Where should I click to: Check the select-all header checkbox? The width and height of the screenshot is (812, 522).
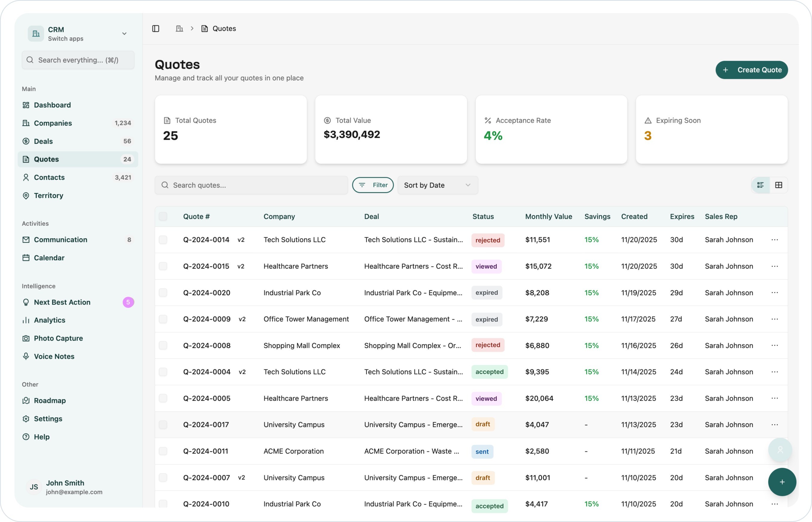[163, 216]
